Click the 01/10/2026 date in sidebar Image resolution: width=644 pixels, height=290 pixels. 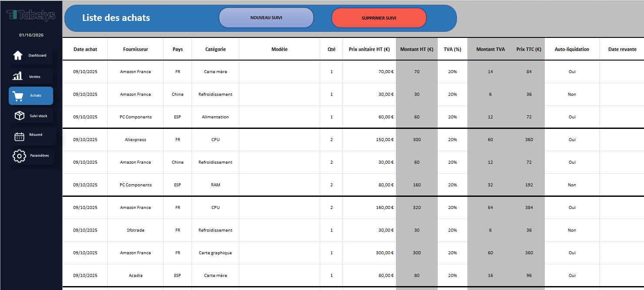[x=31, y=35]
